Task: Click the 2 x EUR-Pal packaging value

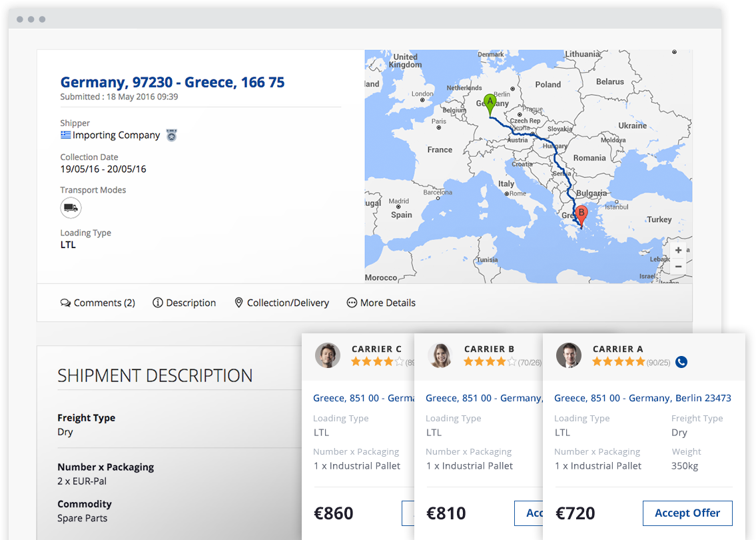Action: click(x=82, y=481)
